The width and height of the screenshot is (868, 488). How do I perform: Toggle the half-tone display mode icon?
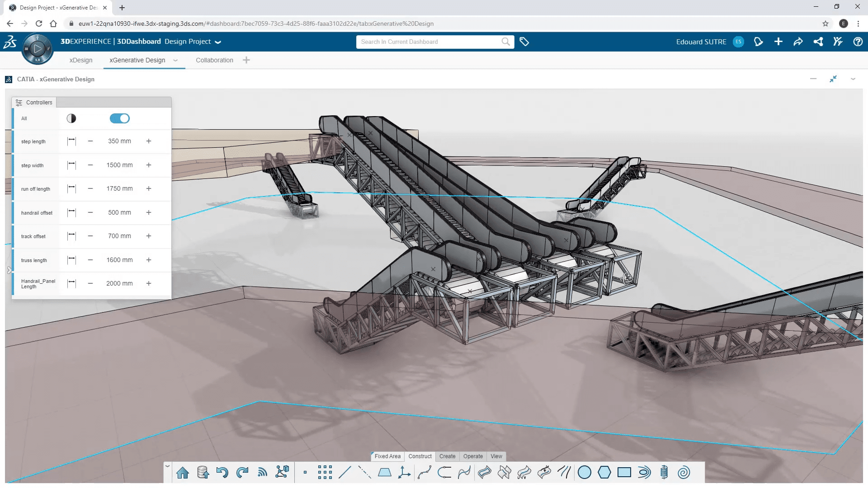point(71,118)
